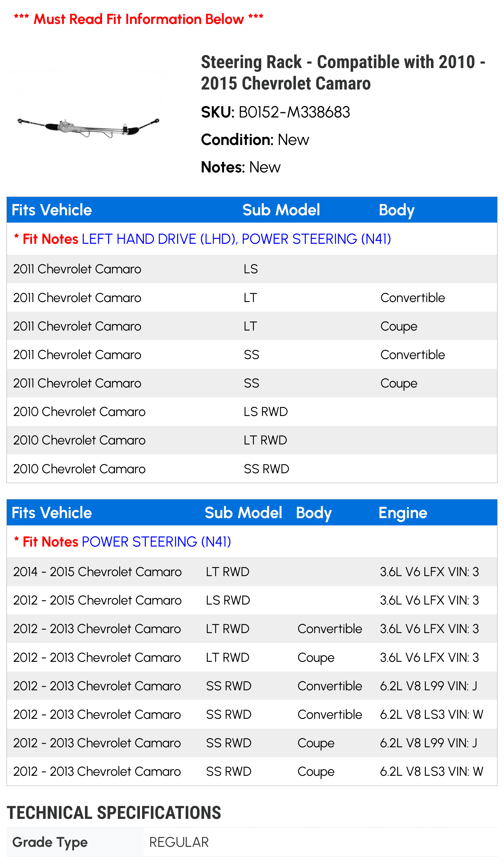The height and width of the screenshot is (863, 504).
Task: Click the second table's POWER STEERING (N41) note
Action: (x=156, y=542)
